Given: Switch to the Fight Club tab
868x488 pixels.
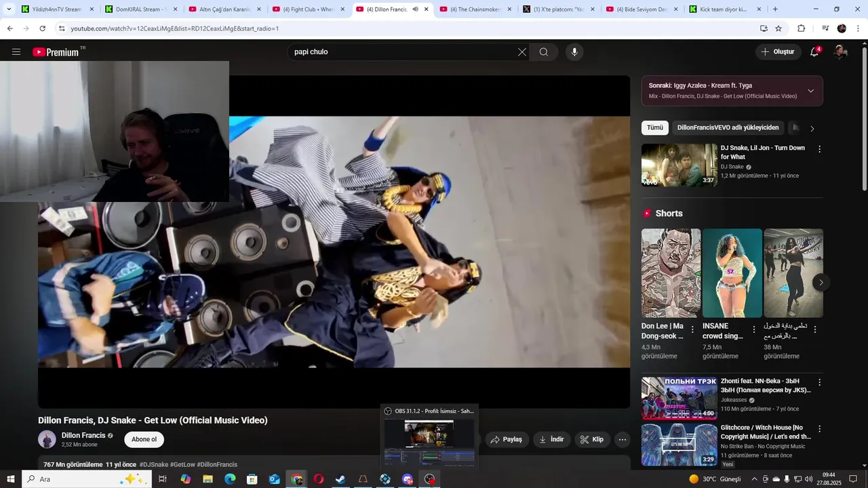Looking at the screenshot, I should 309,9.
